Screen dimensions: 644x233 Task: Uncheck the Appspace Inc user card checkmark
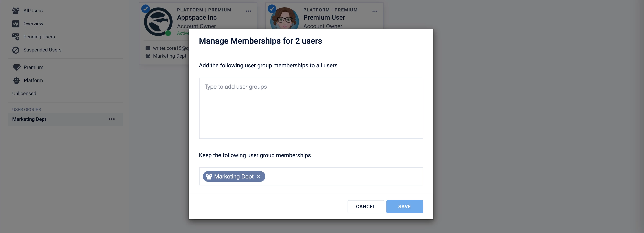(146, 9)
